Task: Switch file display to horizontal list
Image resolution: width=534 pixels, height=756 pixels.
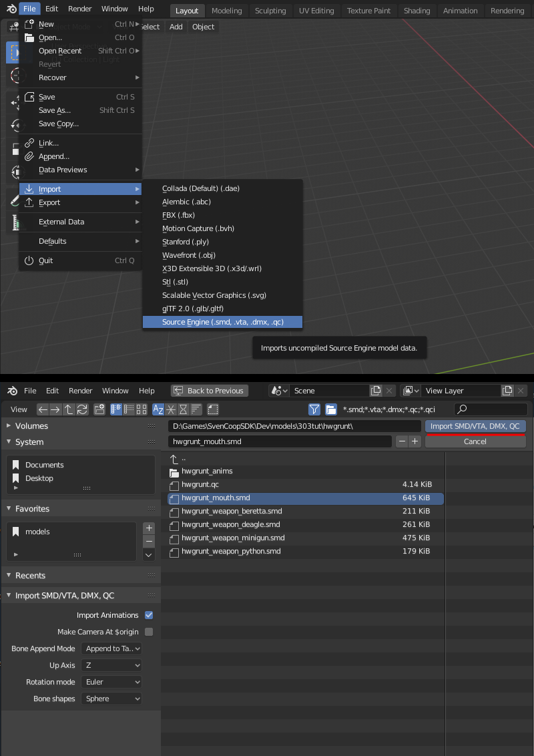Action: (x=129, y=409)
